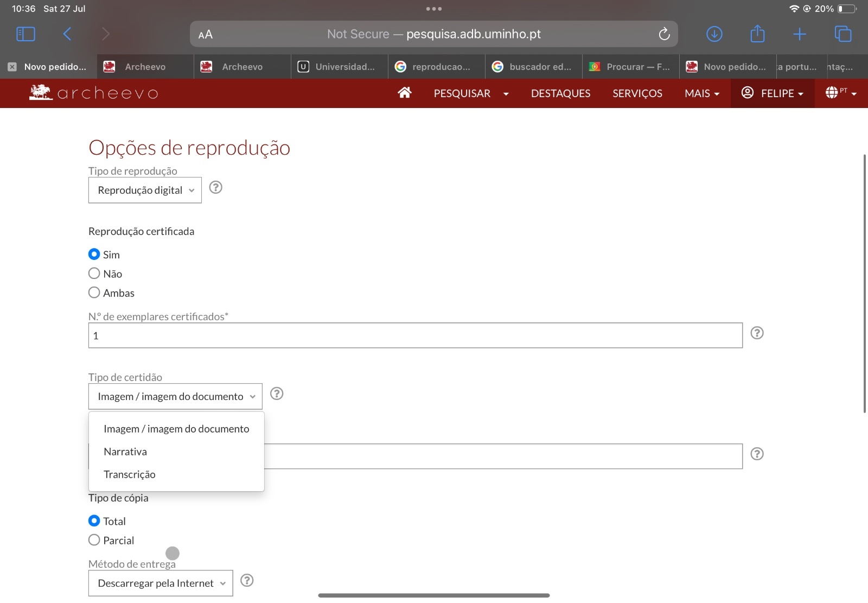Switch to the a portu... tab
The image size is (868, 603).
point(801,67)
